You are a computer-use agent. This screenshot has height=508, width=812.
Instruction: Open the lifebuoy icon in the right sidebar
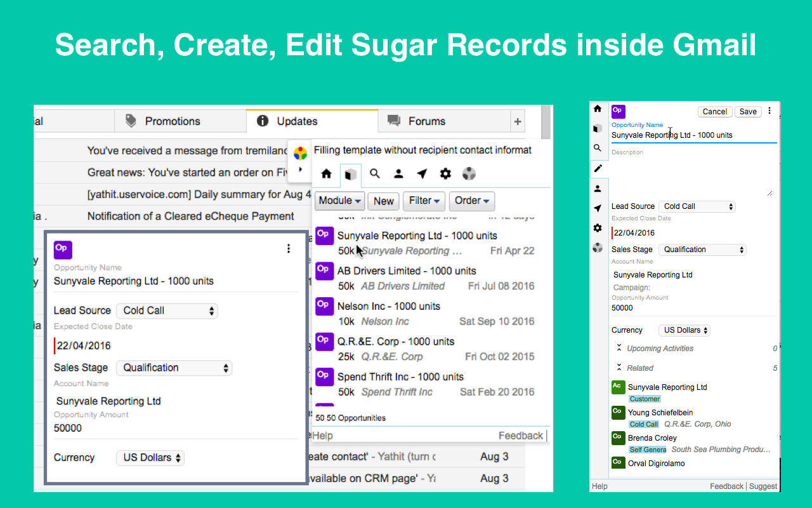click(598, 248)
